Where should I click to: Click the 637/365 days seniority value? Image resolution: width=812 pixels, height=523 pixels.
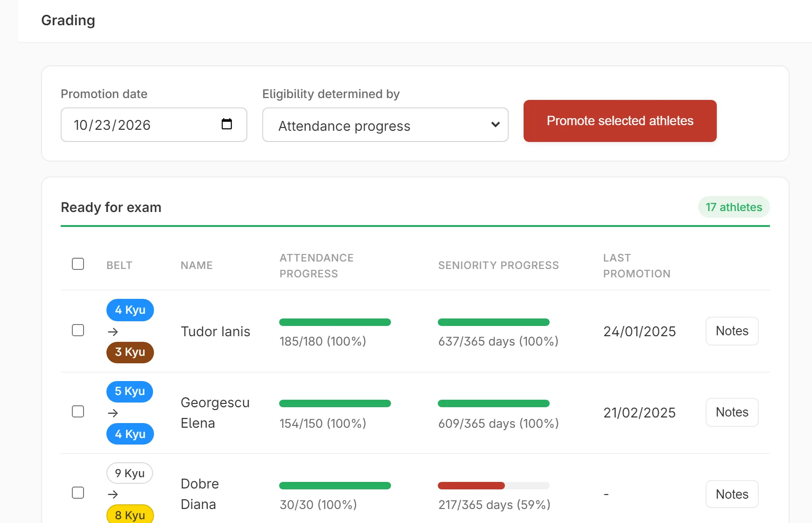[x=498, y=341]
